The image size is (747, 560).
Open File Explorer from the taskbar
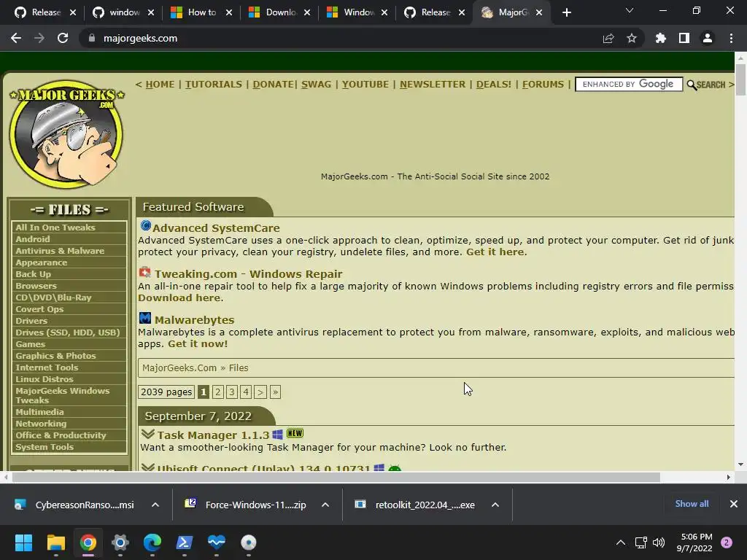(55, 542)
